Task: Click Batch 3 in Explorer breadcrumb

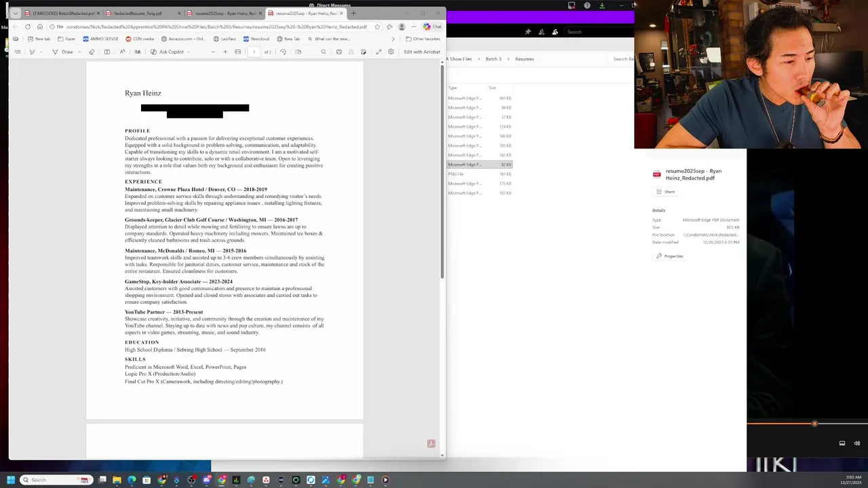Action: [x=493, y=59]
